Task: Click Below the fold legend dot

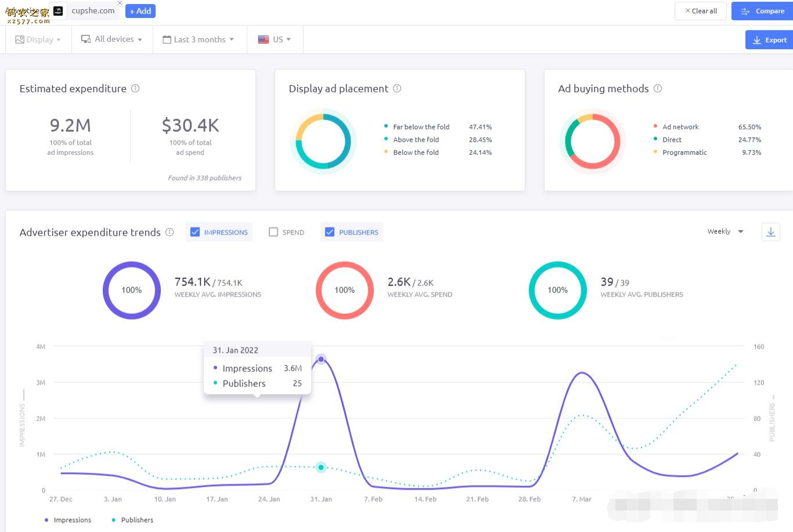Action: click(386, 151)
